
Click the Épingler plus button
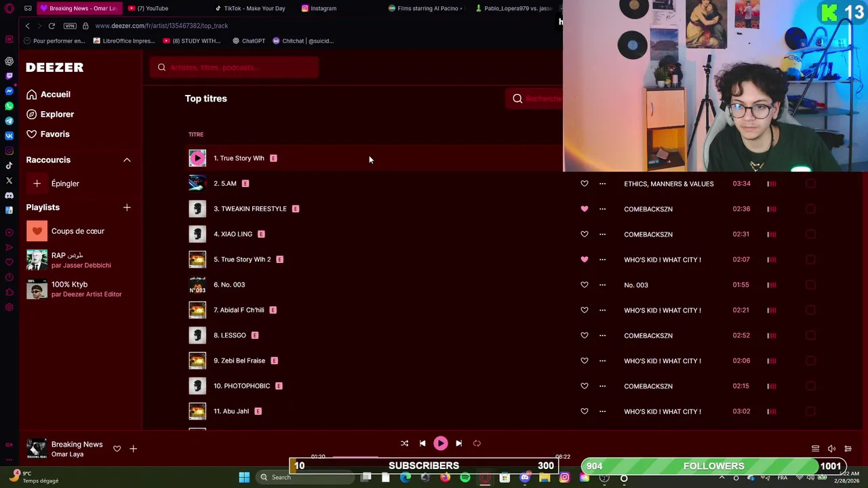click(37, 184)
